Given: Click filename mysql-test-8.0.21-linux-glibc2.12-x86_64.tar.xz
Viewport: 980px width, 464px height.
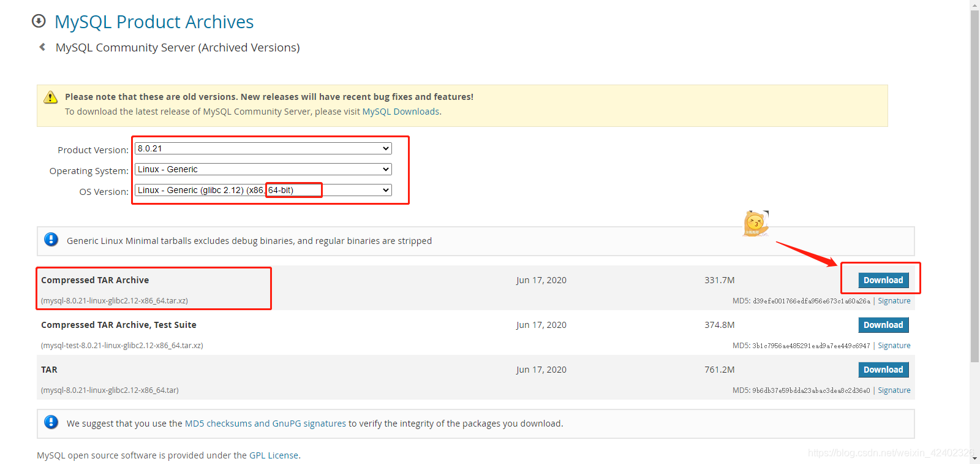Looking at the screenshot, I should point(122,346).
